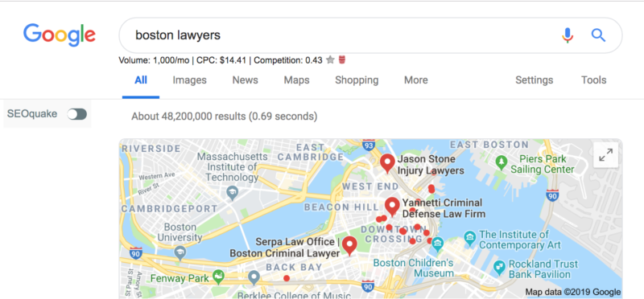This screenshot has width=644, height=299.
Task: Select the Serpa Law Office map pin
Action: click(x=349, y=246)
